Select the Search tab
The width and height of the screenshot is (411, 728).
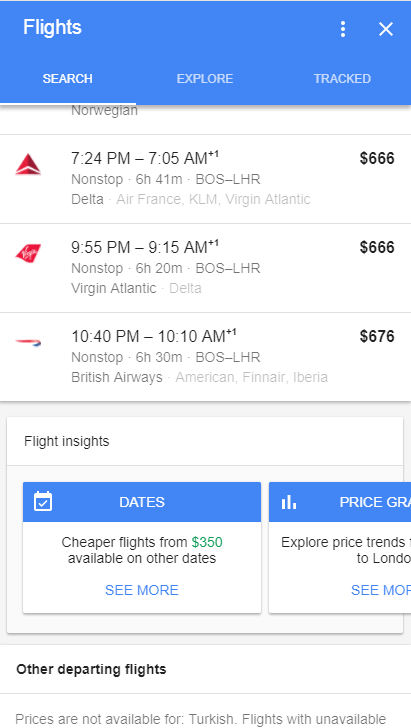pyautogui.click(x=67, y=78)
